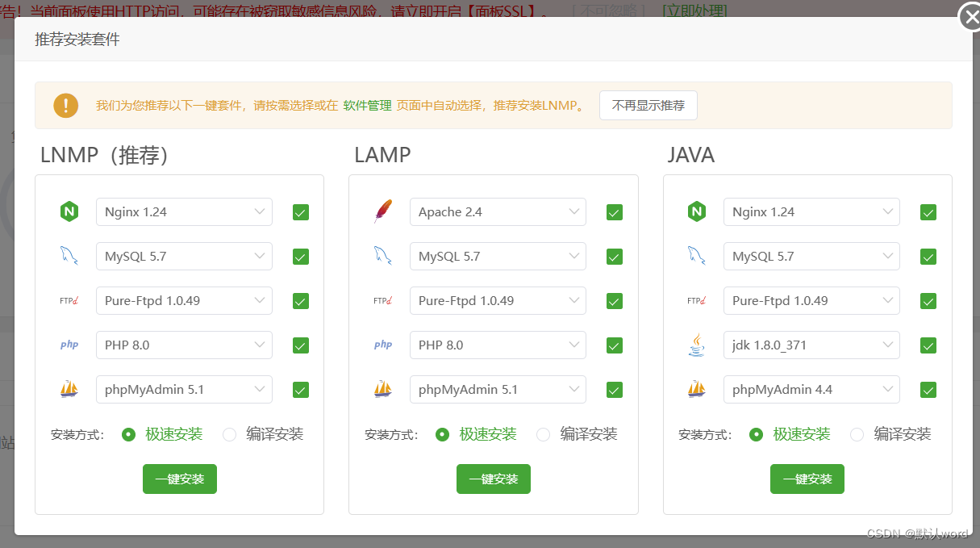This screenshot has height=548, width=980.
Task: Open the phpMyAdmin 5.1 dropdown in LNMP
Action: click(x=184, y=389)
